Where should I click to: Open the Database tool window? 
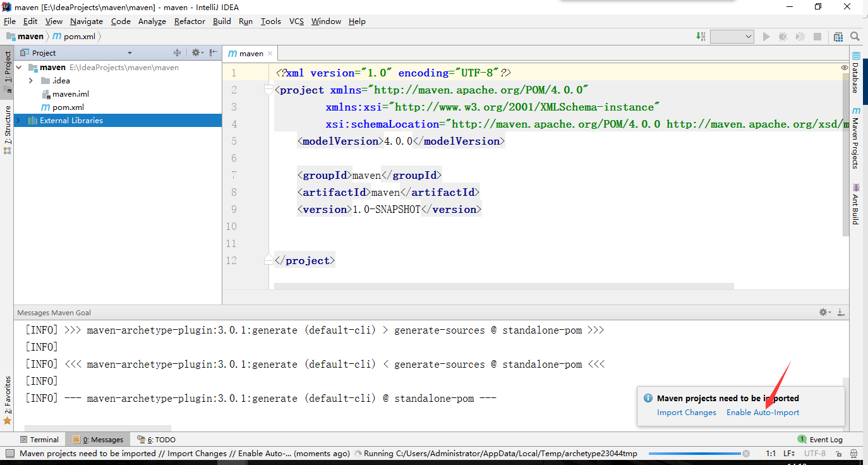(855, 73)
